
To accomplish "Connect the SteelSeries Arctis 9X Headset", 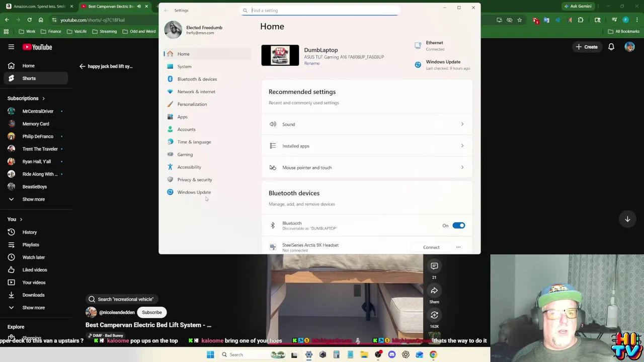I will pos(431,247).
